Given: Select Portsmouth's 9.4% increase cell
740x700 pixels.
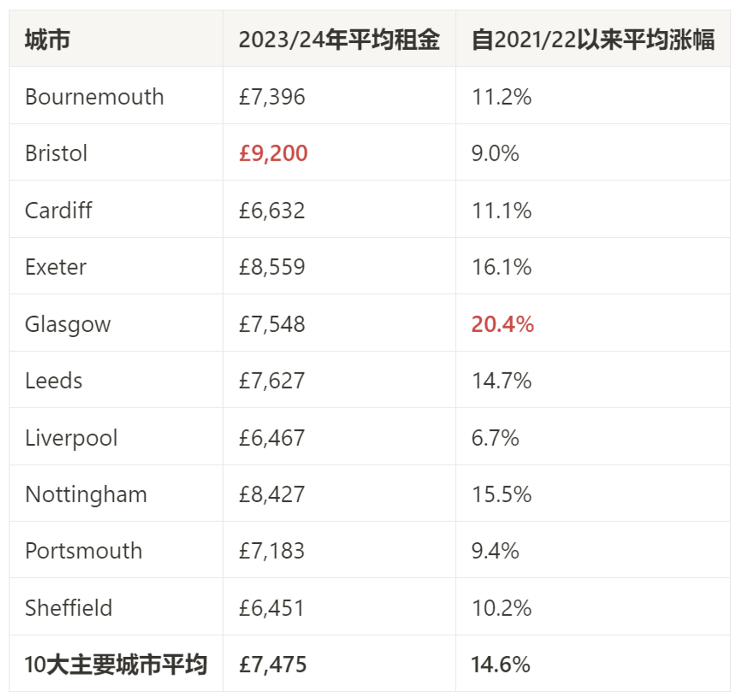Looking at the screenshot, I should pos(495,551).
